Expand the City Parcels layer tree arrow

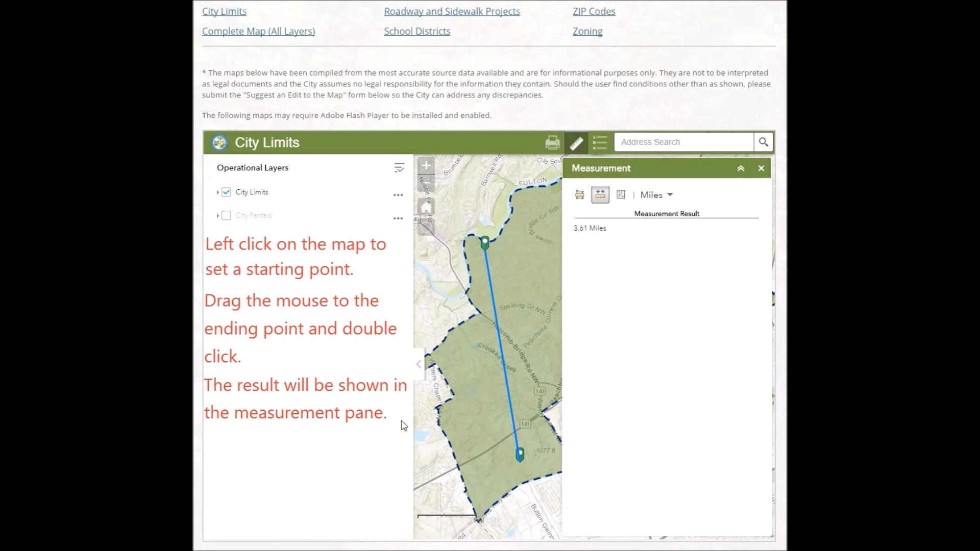pyautogui.click(x=217, y=216)
